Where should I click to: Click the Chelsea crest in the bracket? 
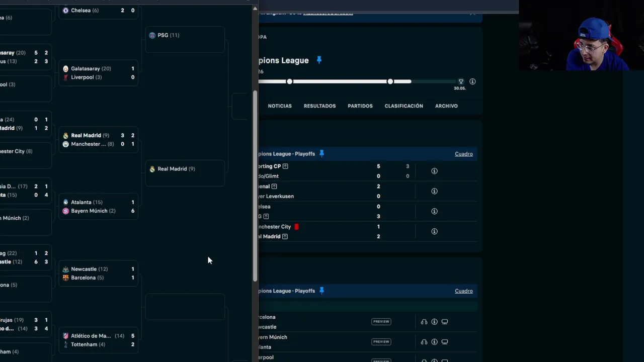(65, 10)
